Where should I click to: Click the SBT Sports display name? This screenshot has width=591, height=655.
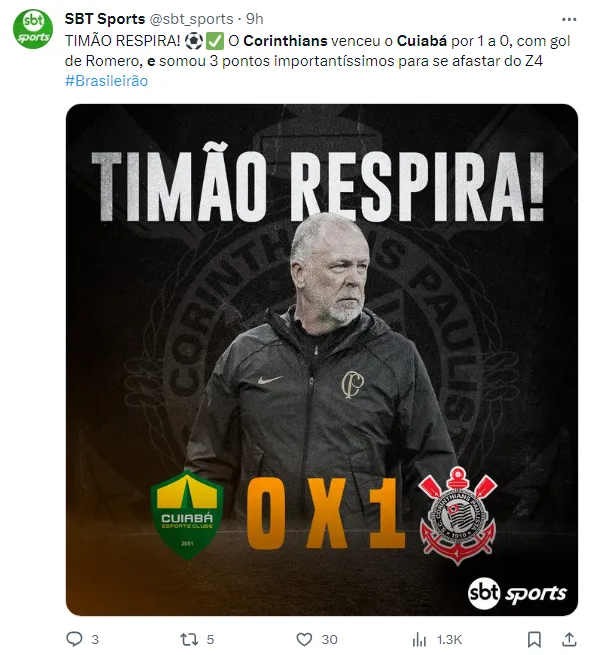click(105, 19)
